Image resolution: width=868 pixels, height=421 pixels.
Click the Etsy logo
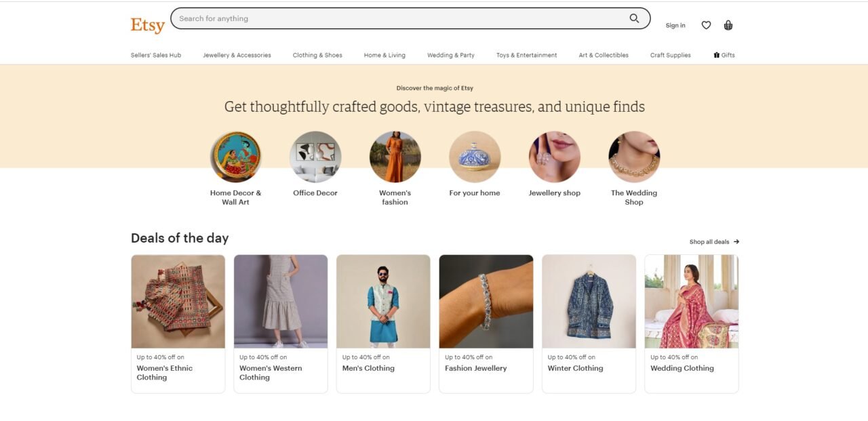148,25
